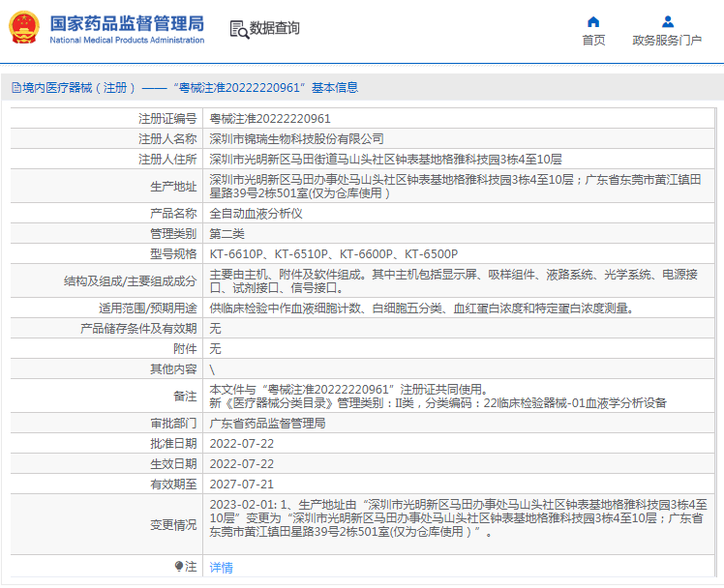
Task: Select registration number value 粤械注准20222220961
Action: coord(270,119)
